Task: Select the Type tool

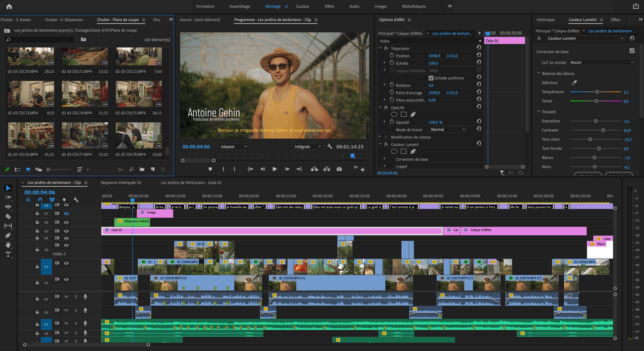Action: [x=8, y=254]
